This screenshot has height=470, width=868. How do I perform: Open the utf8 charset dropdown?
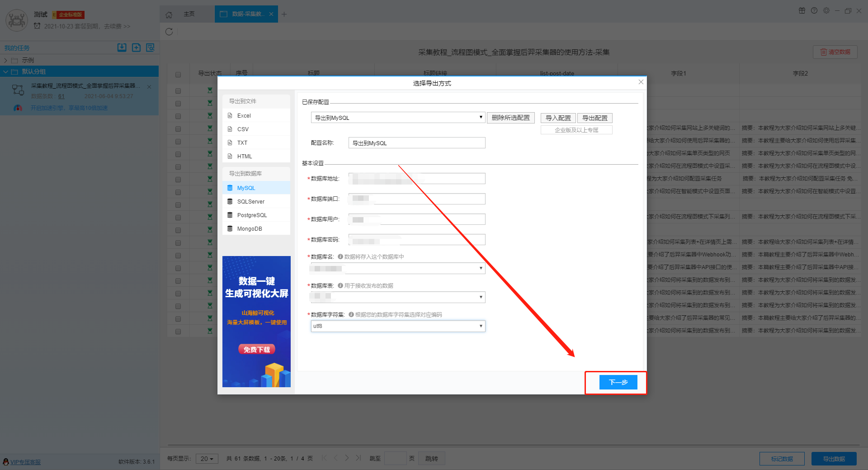pos(398,326)
